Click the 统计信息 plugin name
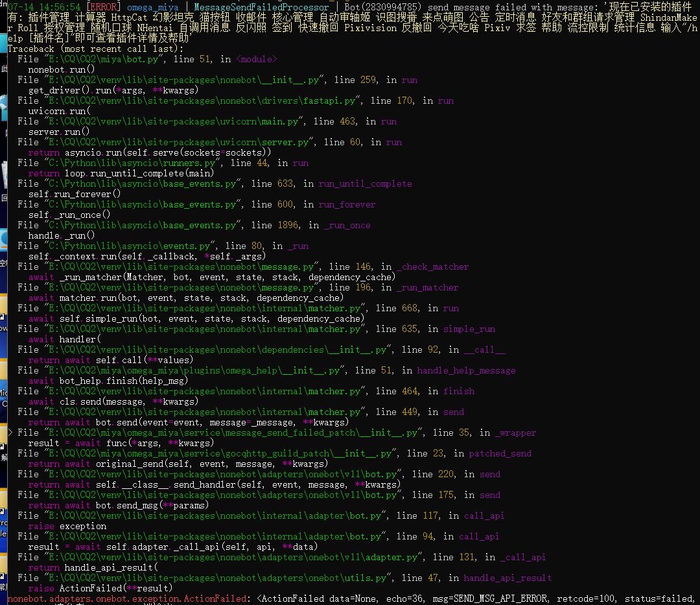 (629, 28)
